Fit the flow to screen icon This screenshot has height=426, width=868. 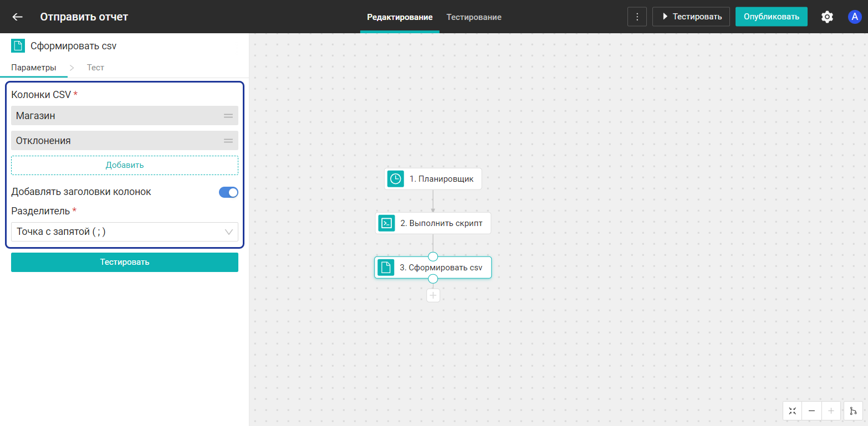point(793,411)
